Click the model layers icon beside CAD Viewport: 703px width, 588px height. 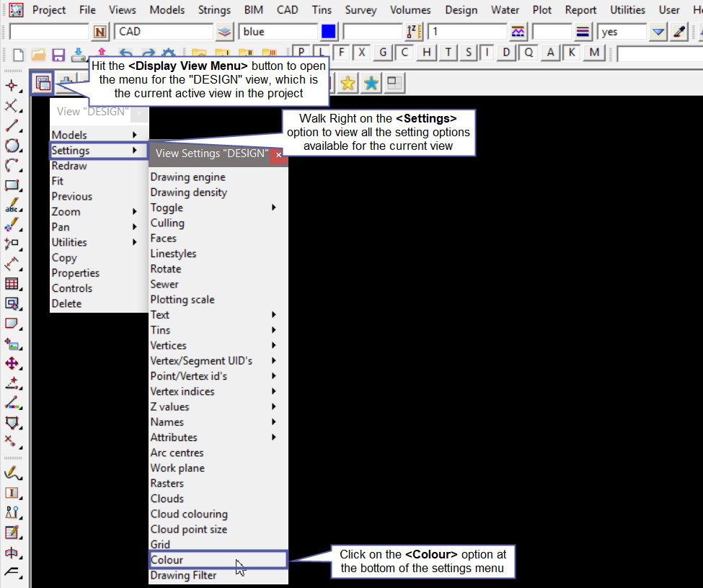[x=225, y=32]
